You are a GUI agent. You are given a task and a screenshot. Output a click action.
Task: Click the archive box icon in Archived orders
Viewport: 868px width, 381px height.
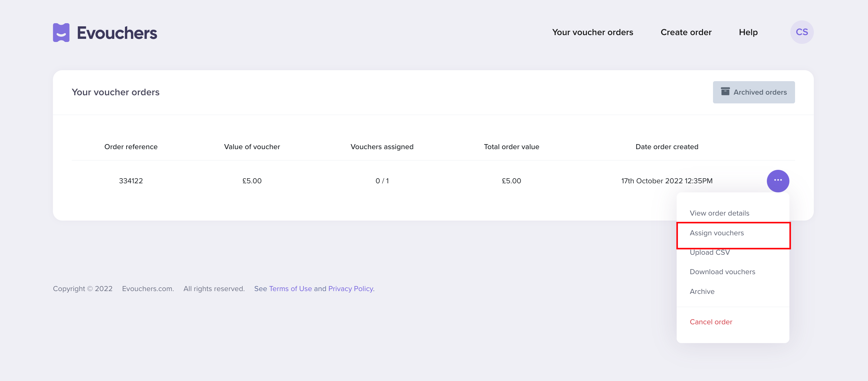click(725, 91)
